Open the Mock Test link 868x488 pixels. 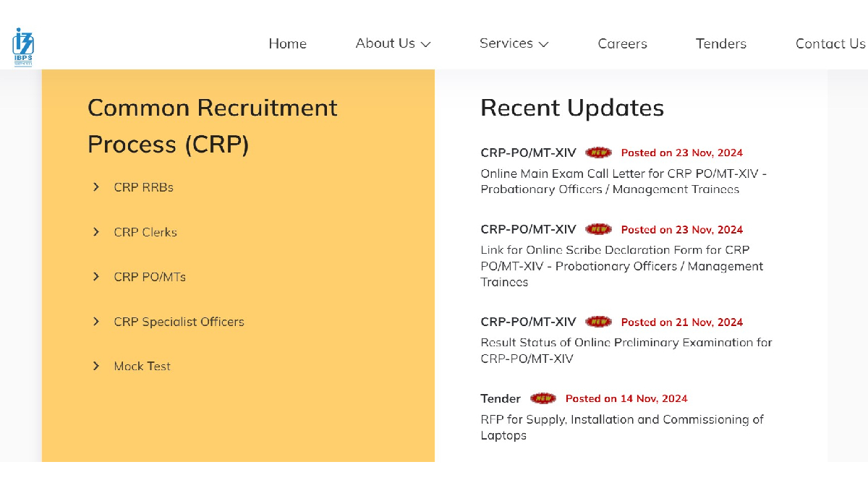[142, 367]
